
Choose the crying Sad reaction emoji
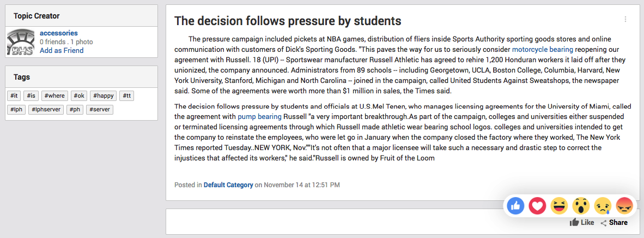coord(603,205)
